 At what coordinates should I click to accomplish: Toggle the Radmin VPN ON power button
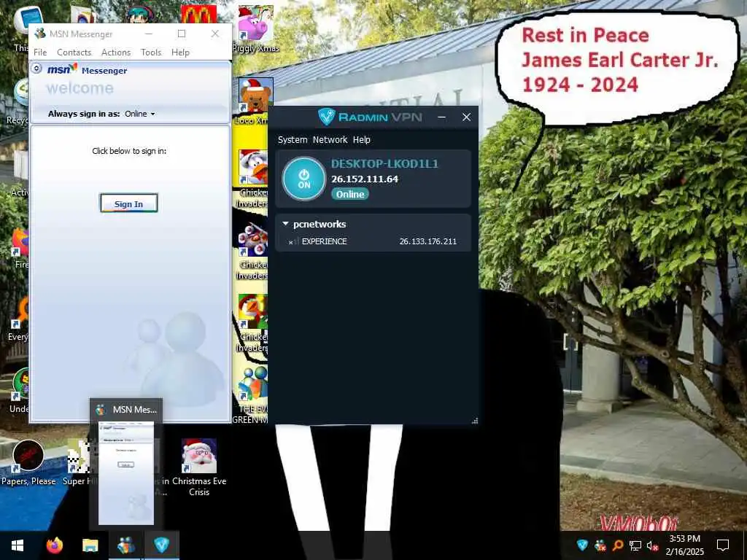click(304, 179)
